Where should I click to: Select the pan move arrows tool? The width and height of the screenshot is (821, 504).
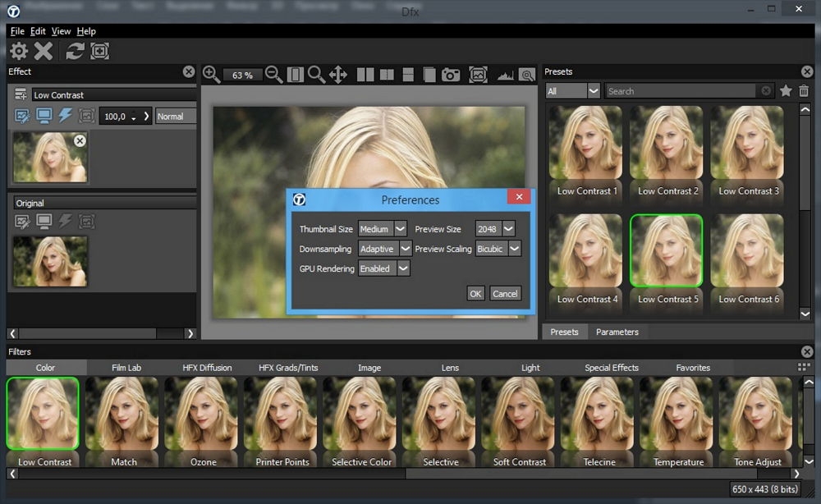(338, 75)
